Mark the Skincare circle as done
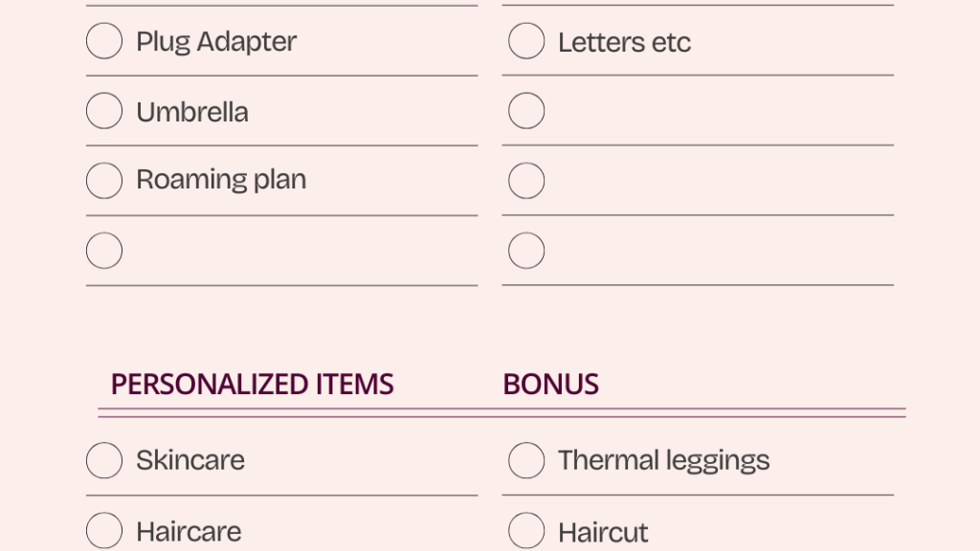The width and height of the screenshot is (980, 551). (103, 460)
